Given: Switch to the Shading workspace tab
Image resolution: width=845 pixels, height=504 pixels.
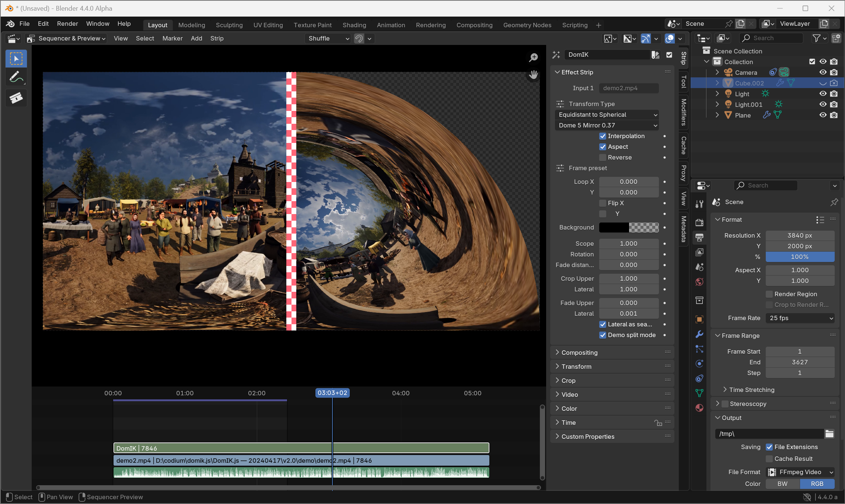Looking at the screenshot, I should click(354, 25).
